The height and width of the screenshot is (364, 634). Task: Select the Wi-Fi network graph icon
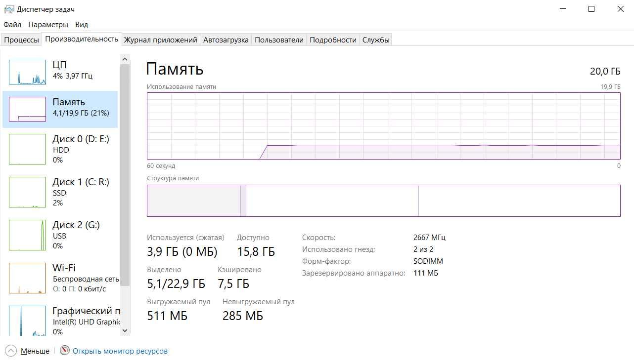(x=27, y=278)
